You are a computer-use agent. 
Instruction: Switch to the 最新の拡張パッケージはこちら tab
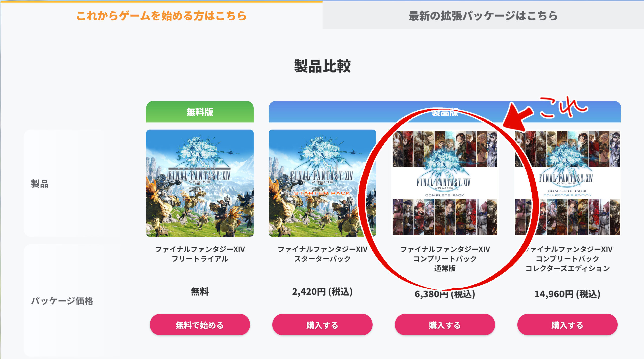click(483, 15)
